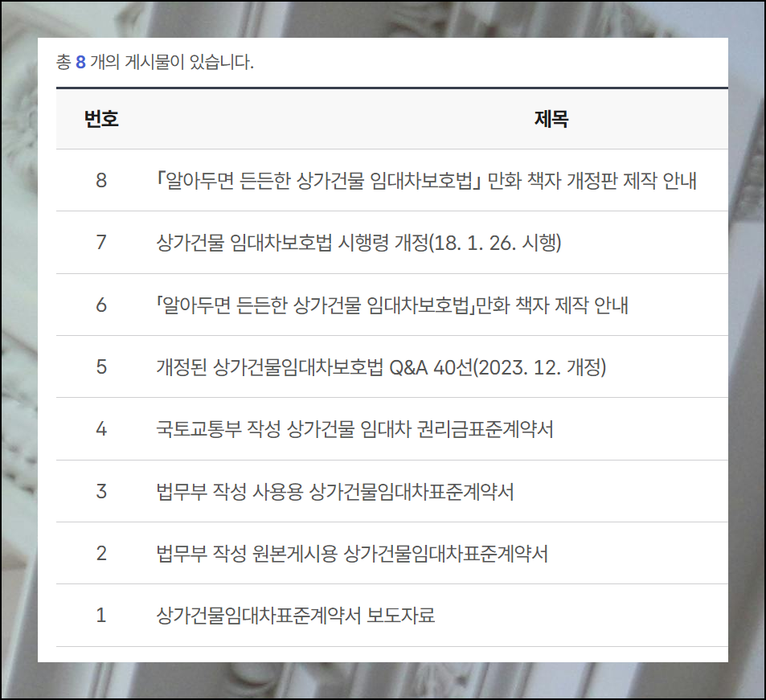Open post 상가건물 임대차보호법 시행령 개정(18. 1. 26. 시행)
The height and width of the screenshot is (700, 766).
pyautogui.click(x=358, y=242)
